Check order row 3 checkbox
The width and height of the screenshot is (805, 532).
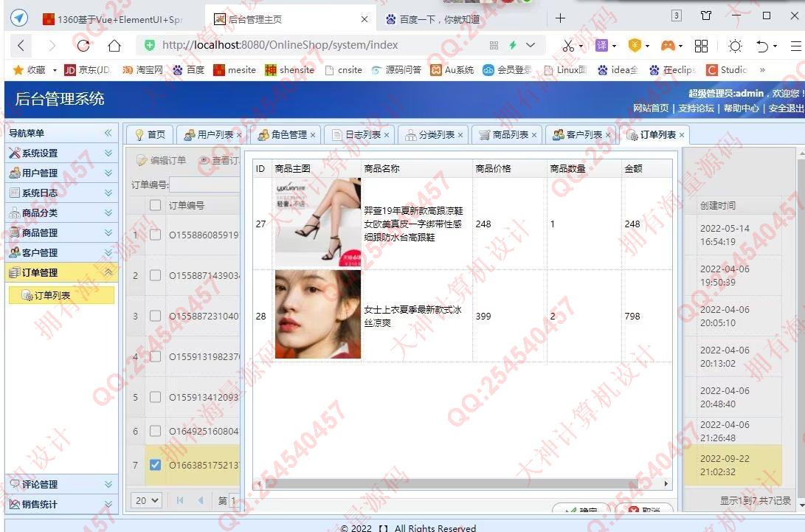(155, 316)
